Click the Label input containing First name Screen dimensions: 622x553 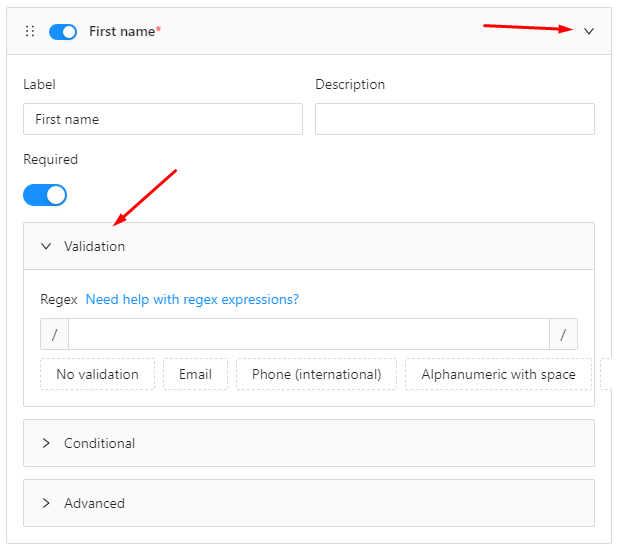pyautogui.click(x=162, y=119)
